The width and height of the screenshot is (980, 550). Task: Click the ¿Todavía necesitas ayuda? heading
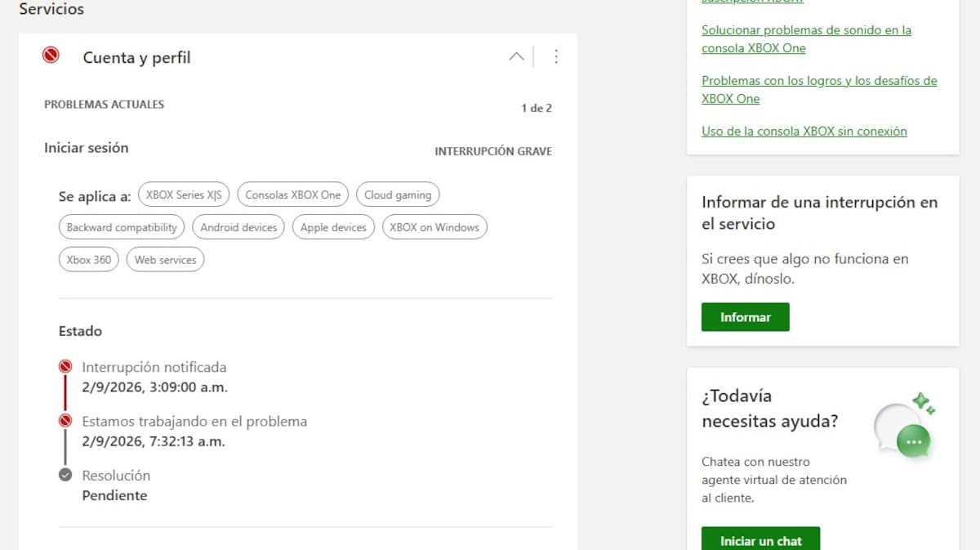click(x=770, y=409)
